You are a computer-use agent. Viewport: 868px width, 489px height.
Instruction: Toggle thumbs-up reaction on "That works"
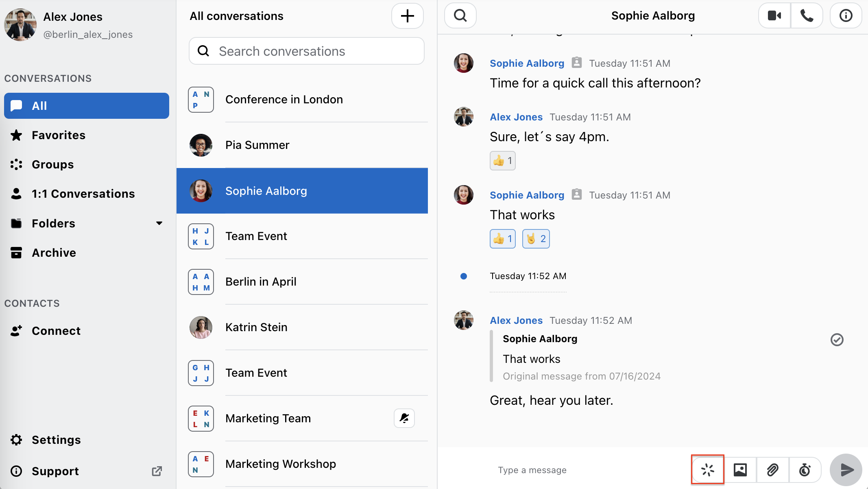pos(502,239)
